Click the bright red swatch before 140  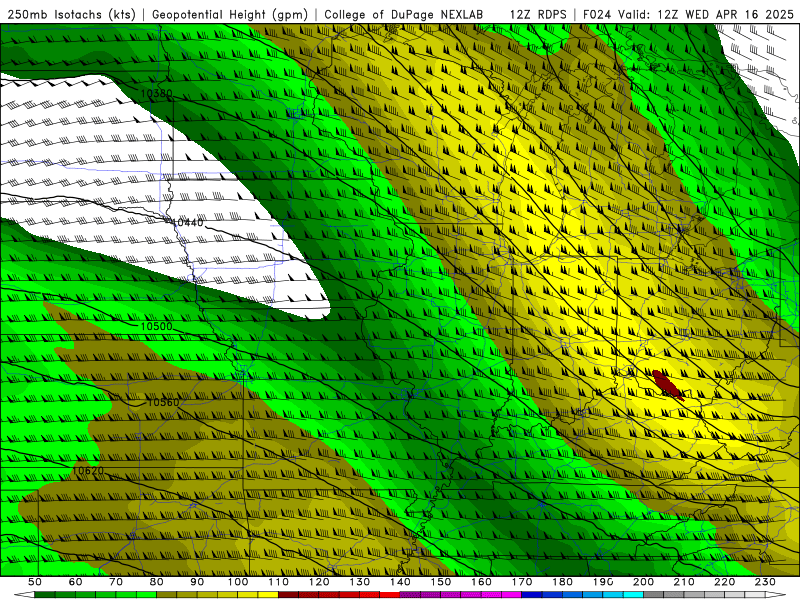pyautogui.click(x=390, y=595)
